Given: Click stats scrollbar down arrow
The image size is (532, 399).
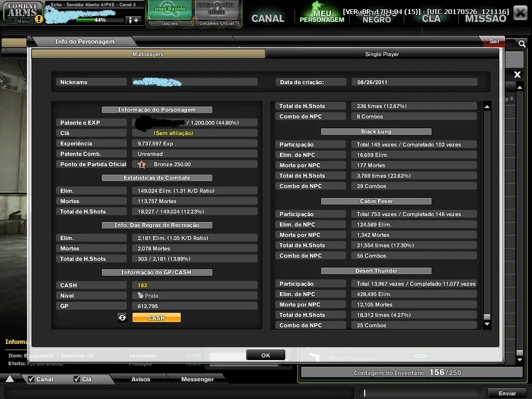Looking at the screenshot, I should (x=487, y=324).
